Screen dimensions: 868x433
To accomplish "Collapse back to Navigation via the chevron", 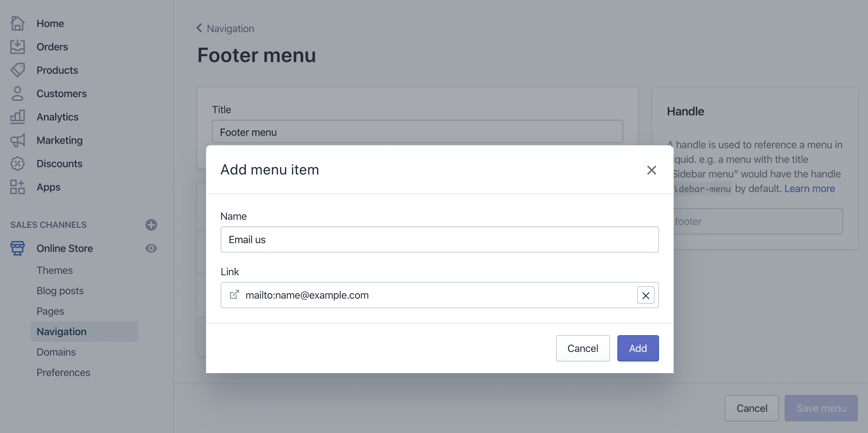I will pyautogui.click(x=199, y=28).
